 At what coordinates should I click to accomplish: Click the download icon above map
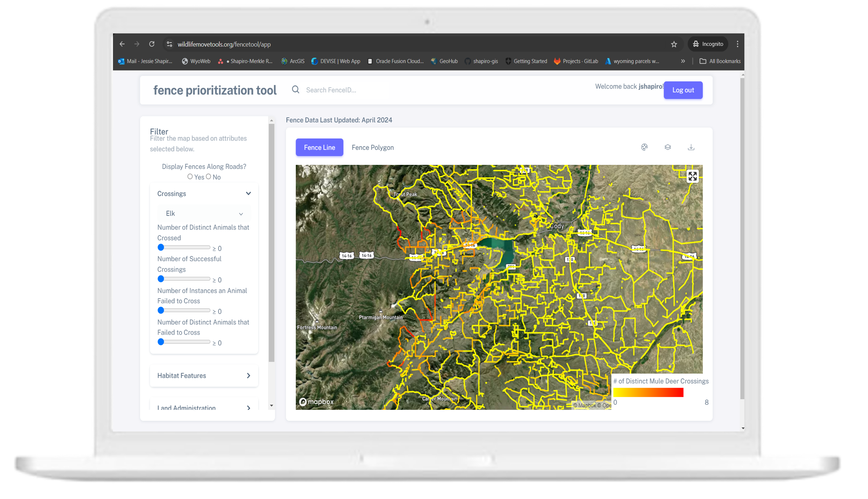[691, 147]
